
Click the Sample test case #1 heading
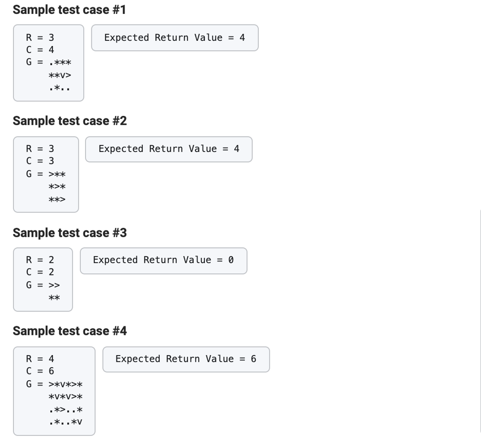[x=69, y=10]
